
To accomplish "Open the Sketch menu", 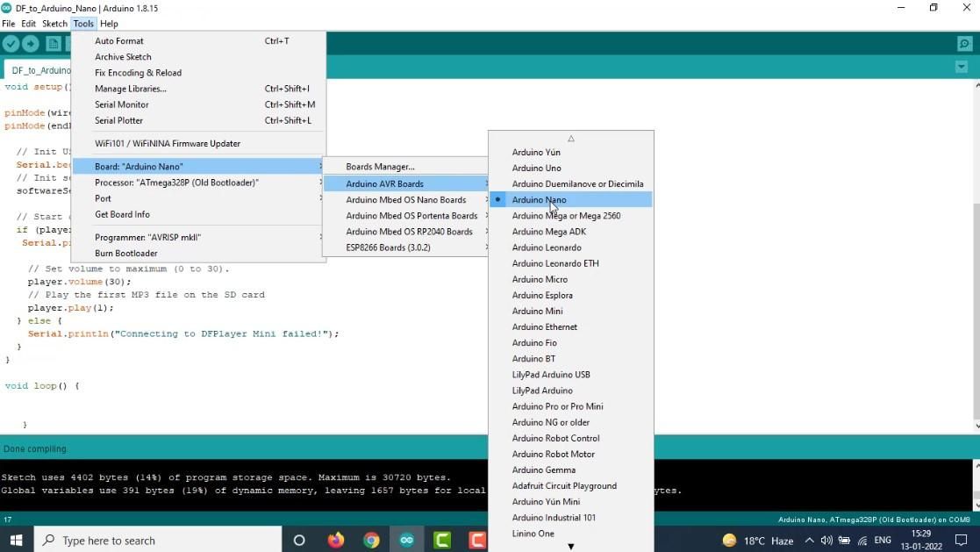I will click(x=54, y=24).
